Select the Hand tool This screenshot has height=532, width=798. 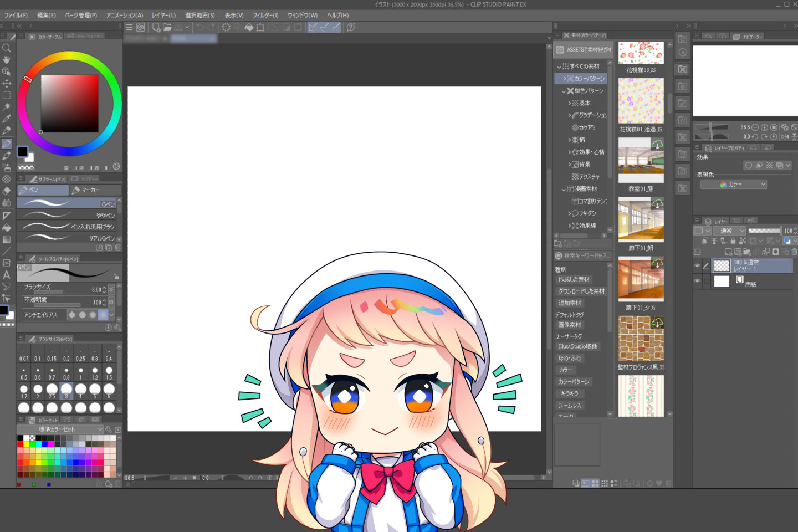7,60
